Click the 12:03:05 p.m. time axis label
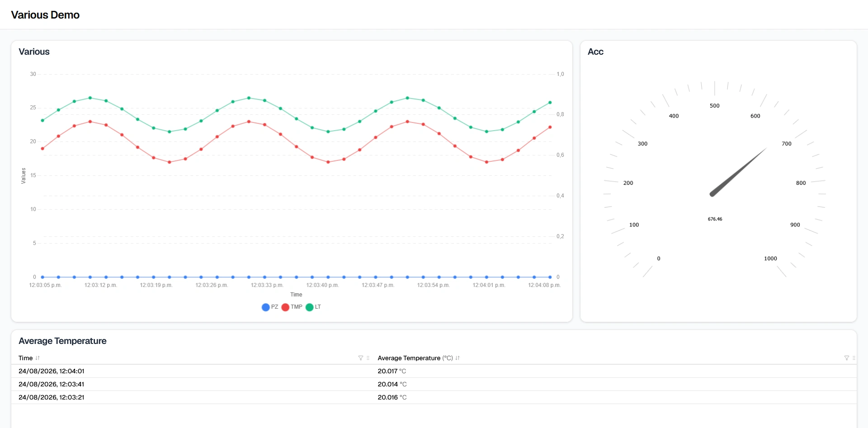Image resolution: width=868 pixels, height=428 pixels. tap(45, 285)
